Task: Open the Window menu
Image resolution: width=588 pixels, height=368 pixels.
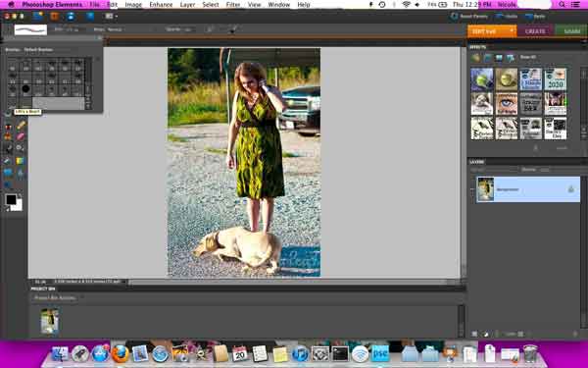Action: (x=278, y=5)
